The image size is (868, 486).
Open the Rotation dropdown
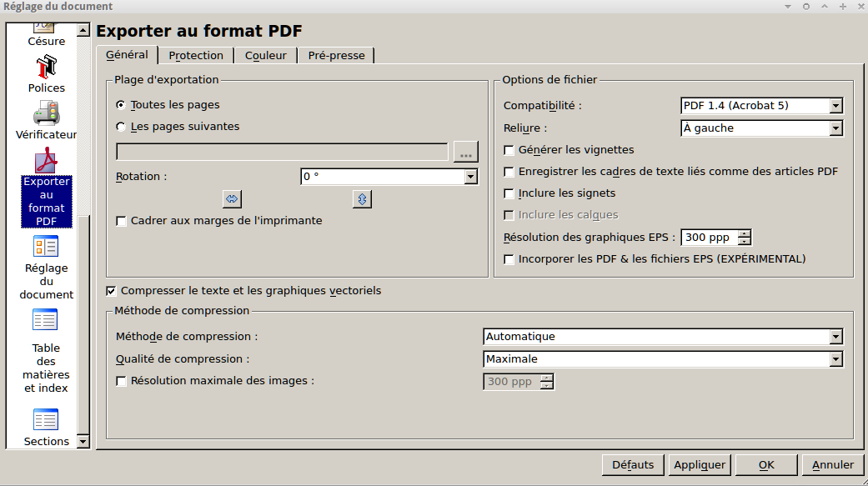(389, 177)
